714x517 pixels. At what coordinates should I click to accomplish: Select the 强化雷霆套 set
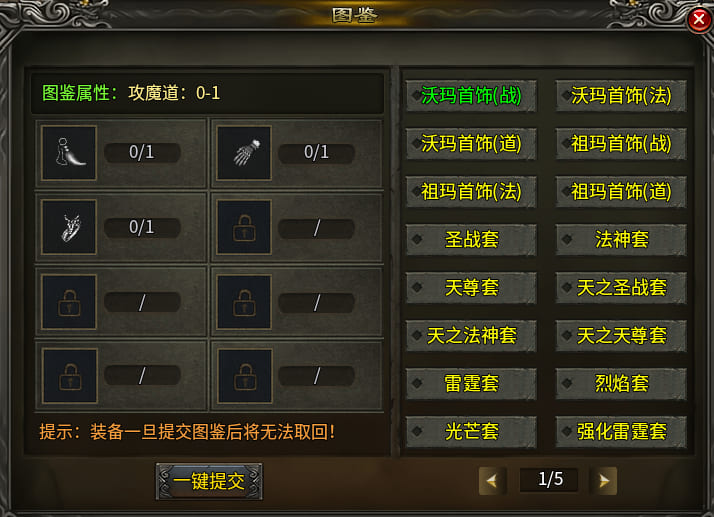click(x=621, y=431)
